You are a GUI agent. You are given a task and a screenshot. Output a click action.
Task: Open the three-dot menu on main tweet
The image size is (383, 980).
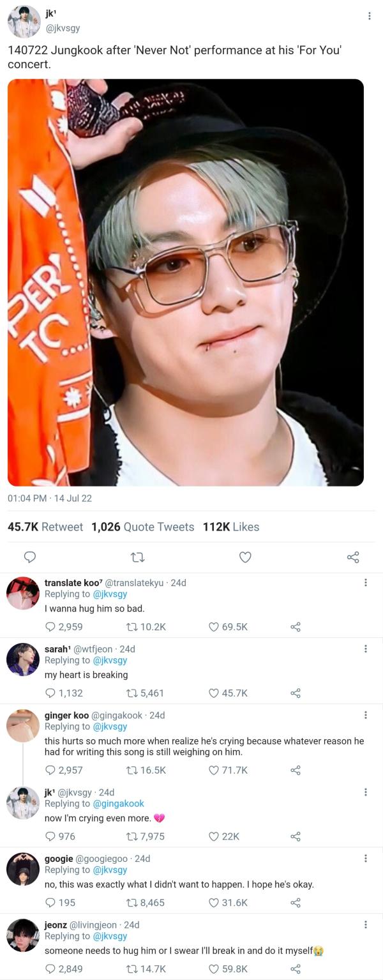[369, 16]
